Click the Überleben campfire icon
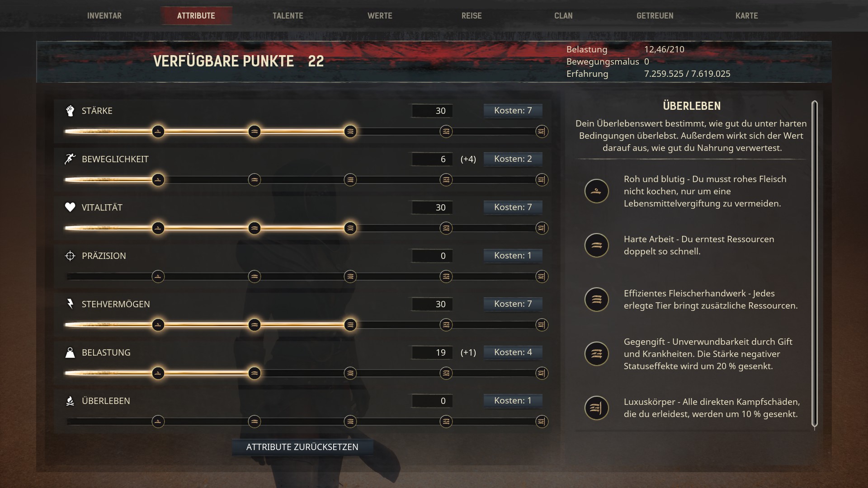 click(70, 401)
